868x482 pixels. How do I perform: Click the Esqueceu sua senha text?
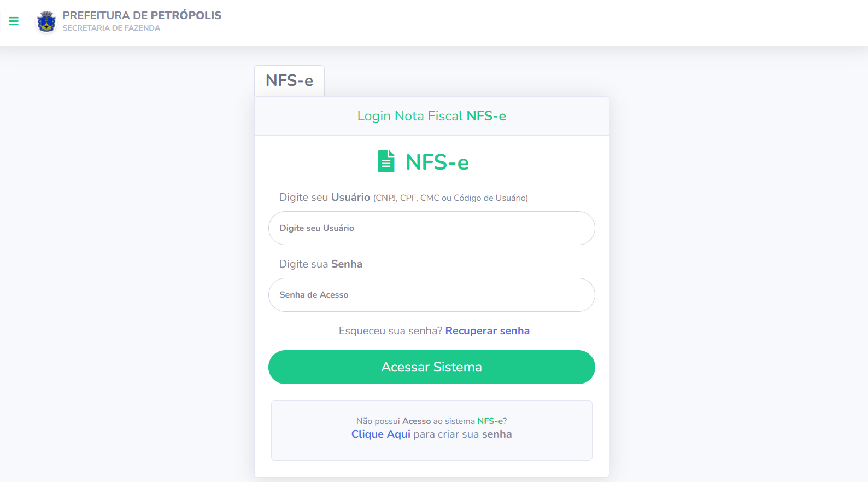(390, 331)
